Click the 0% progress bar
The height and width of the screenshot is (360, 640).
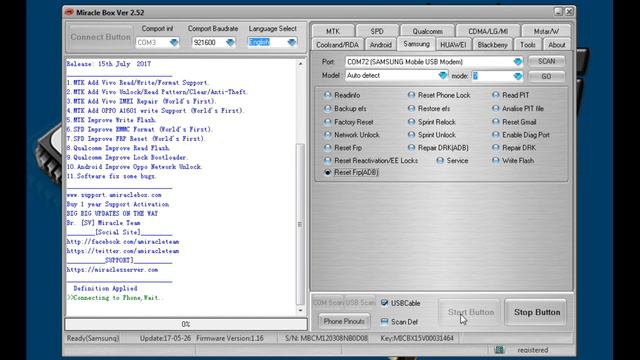pyautogui.click(x=186, y=324)
